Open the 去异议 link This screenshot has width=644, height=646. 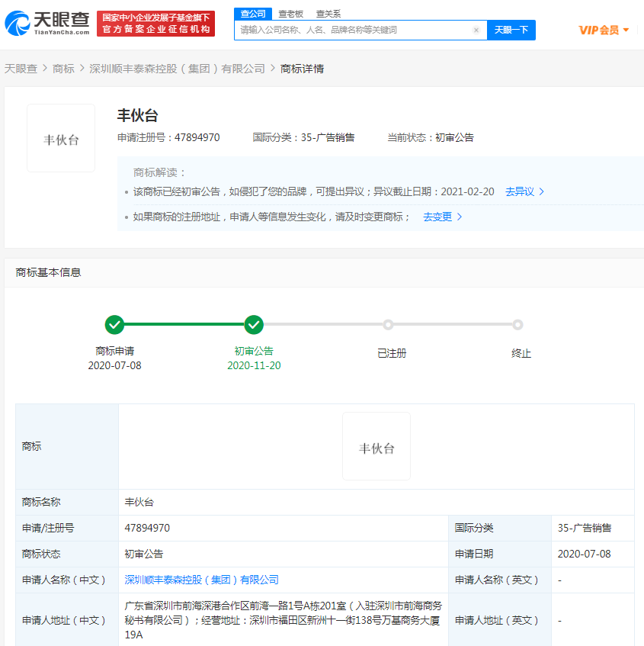click(524, 191)
